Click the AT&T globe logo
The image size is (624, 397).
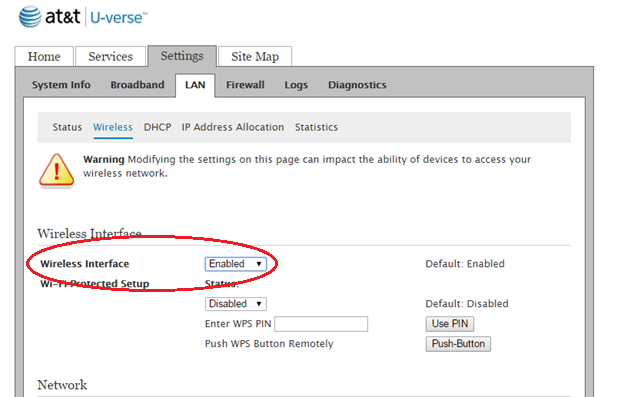[30, 17]
